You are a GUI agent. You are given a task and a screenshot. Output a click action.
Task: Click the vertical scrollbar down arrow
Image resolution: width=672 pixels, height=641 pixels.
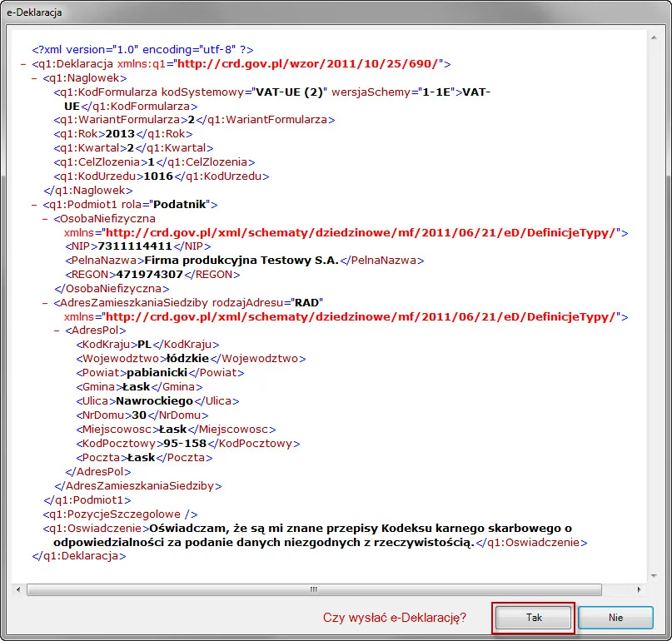tap(654, 575)
